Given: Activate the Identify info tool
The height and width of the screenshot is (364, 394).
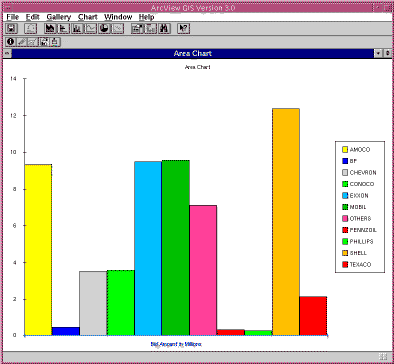Looking at the screenshot, I should coord(11,42).
